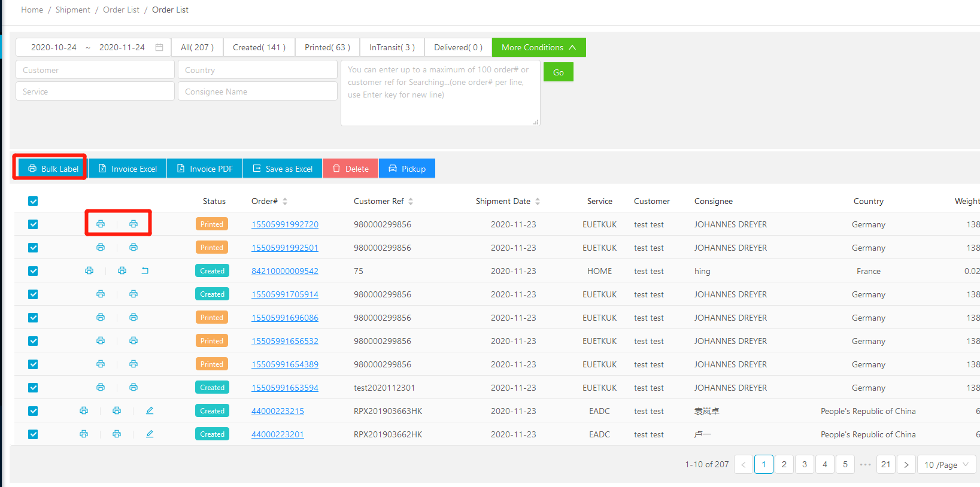Go to Home in the breadcrumb
Screen dimensions: 980x487
click(x=32, y=10)
